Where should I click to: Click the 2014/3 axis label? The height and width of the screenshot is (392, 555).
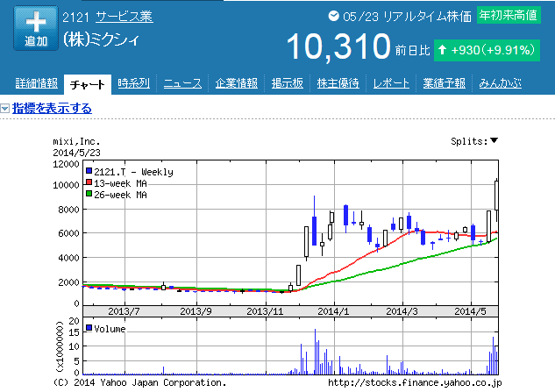(402, 311)
